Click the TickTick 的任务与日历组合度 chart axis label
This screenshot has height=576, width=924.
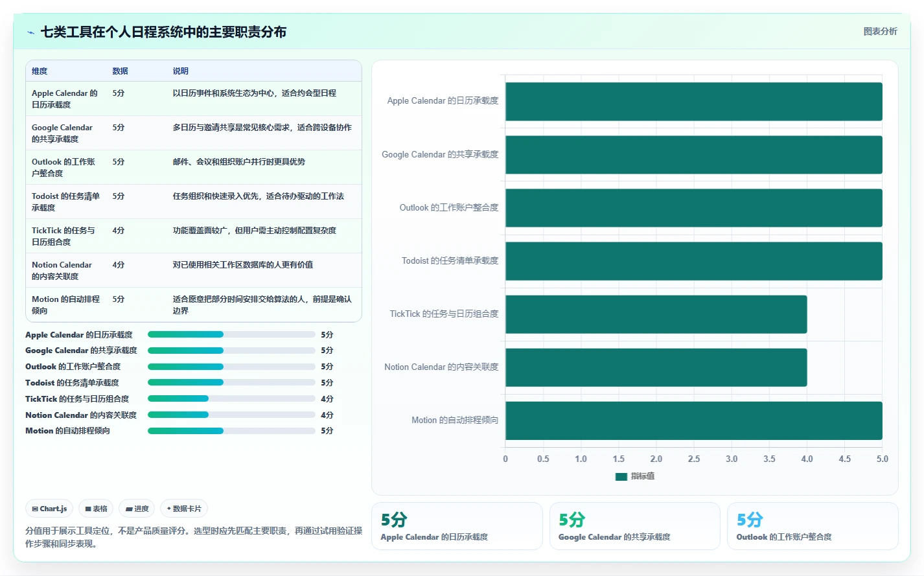[444, 314]
